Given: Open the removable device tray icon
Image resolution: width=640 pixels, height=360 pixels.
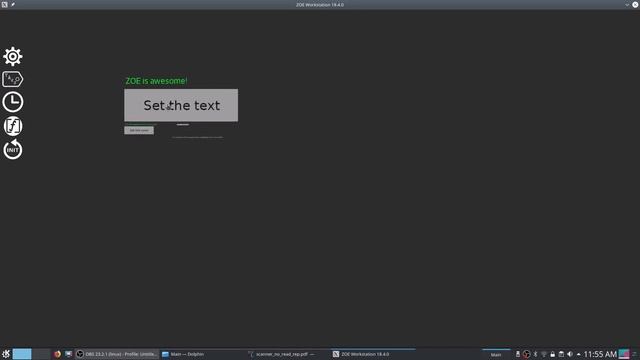Looking at the screenshot, I should [x=518, y=354].
